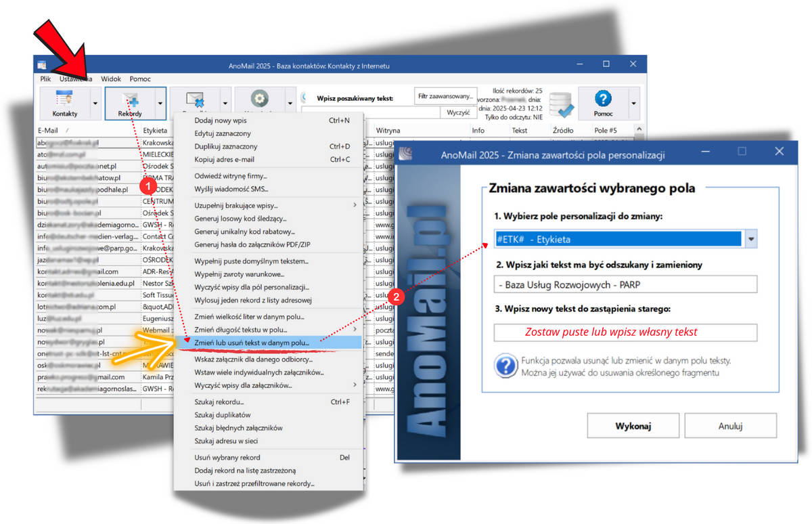This screenshot has width=812, height=524.
Task: Click the AnoMail icon in dialog title bar
Action: [x=405, y=154]
